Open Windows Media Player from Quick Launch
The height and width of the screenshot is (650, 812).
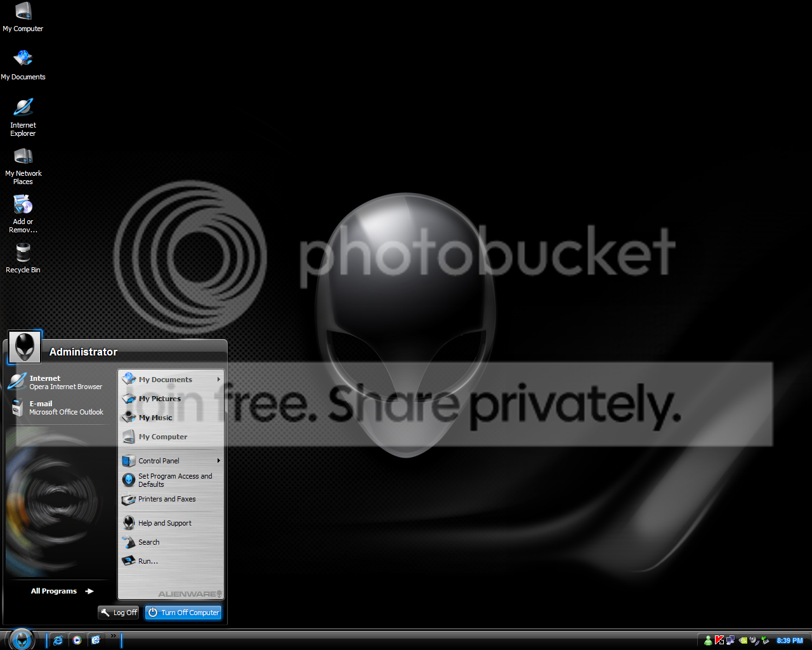pyautogui.click(x=77, y=640)
